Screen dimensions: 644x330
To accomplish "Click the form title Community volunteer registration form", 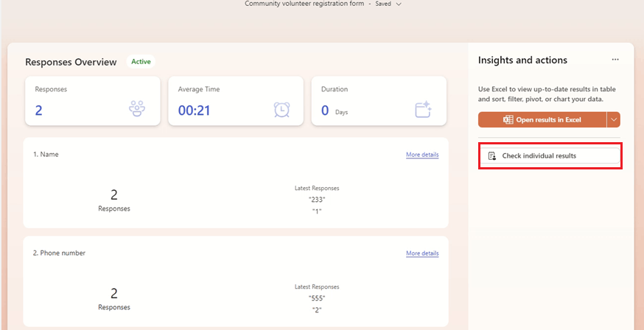I will [x=304, y=4].
